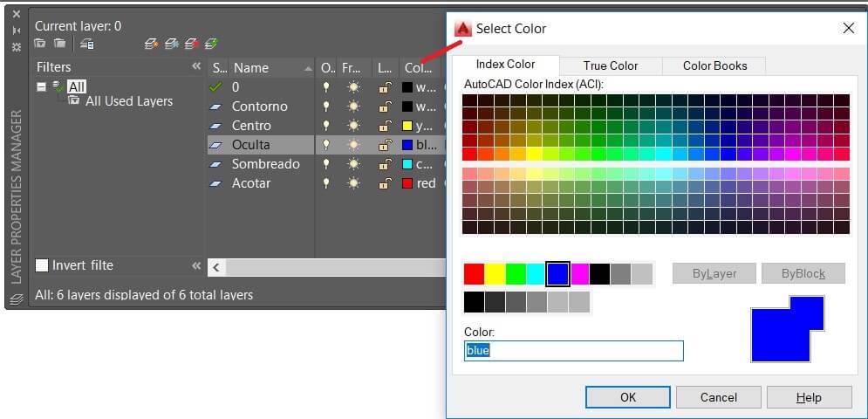Click the palette auto-hide icon

[x=17, y=31]
